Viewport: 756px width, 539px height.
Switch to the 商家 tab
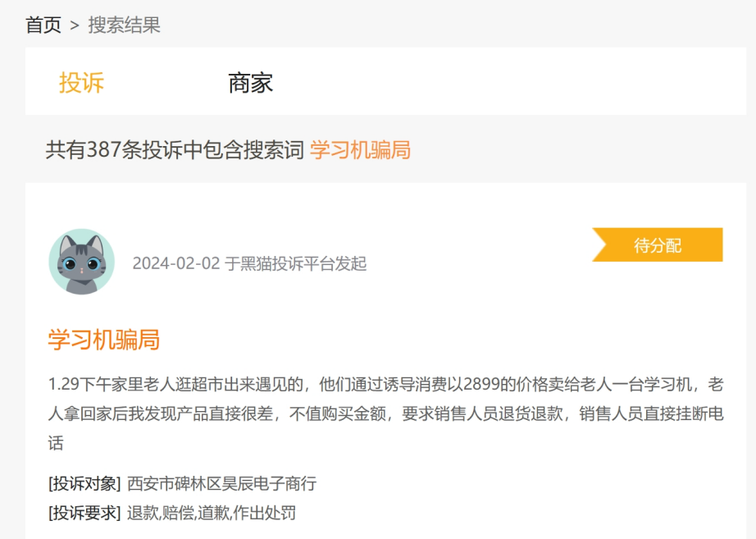point(250,83)
